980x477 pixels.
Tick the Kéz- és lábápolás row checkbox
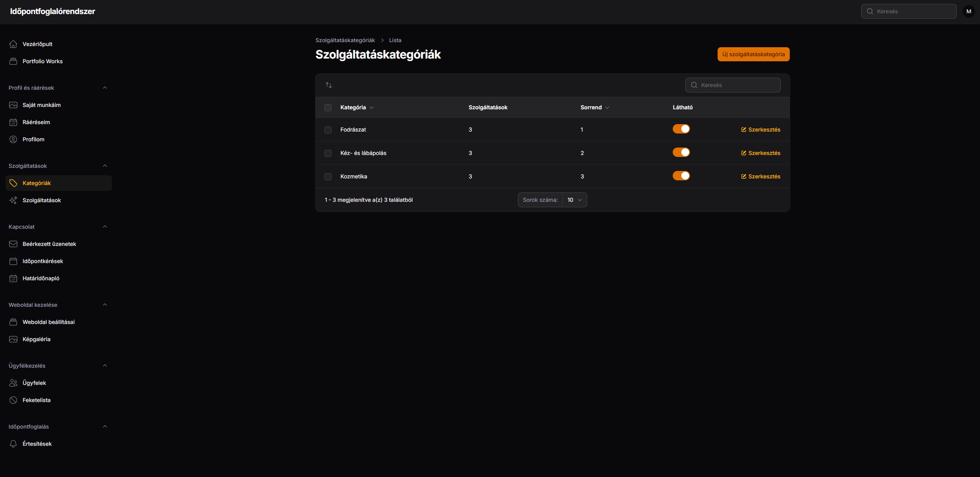click(328, 153)
